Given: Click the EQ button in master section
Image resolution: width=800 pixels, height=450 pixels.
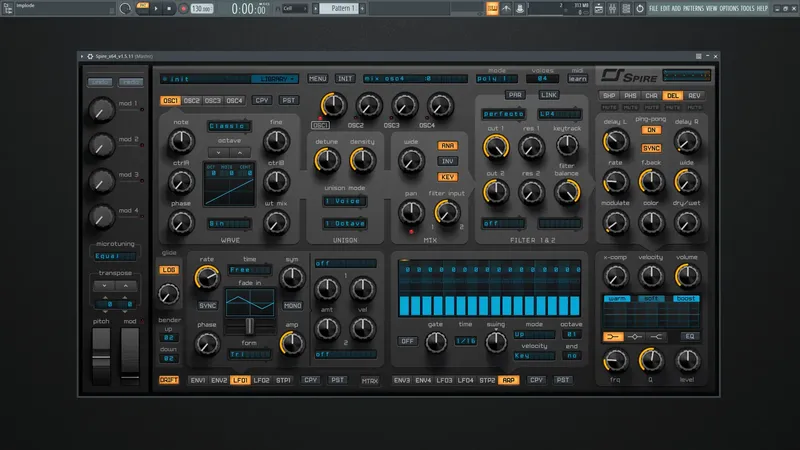Looking at the screenshot, I should (690, 336).
